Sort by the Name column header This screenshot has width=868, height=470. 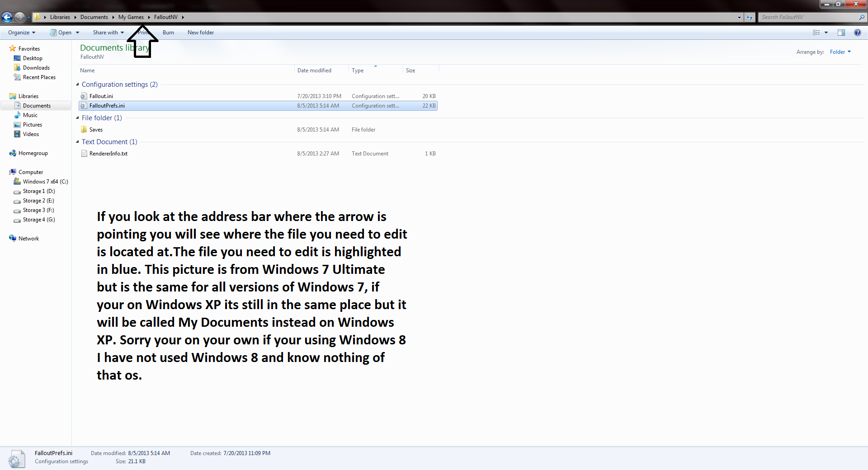tap(186, 70)
